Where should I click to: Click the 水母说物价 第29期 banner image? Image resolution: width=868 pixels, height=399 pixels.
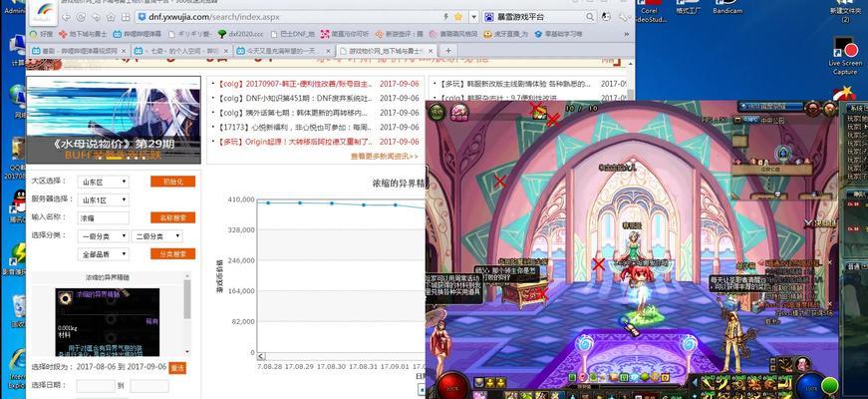click(x=114, y=121)
